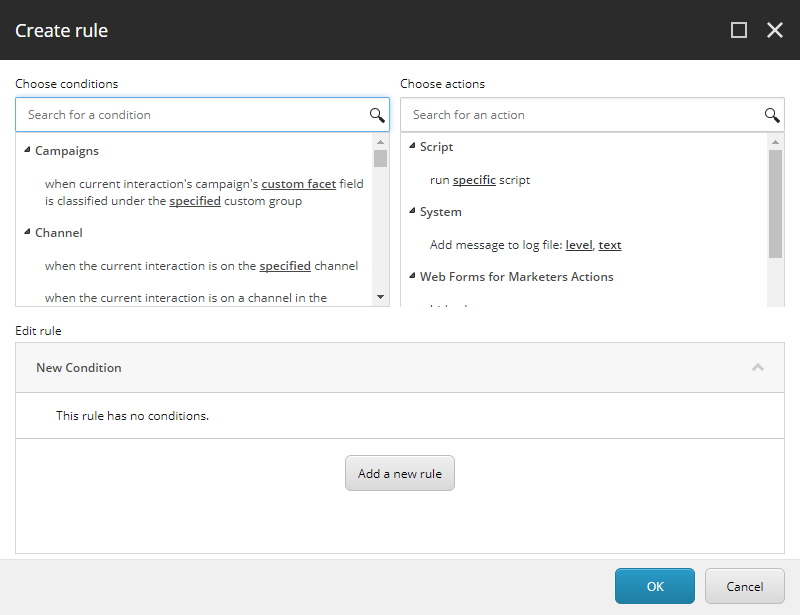Click the search magnifier in conditions box
The image size is (800, 615).
coord(377,115)
